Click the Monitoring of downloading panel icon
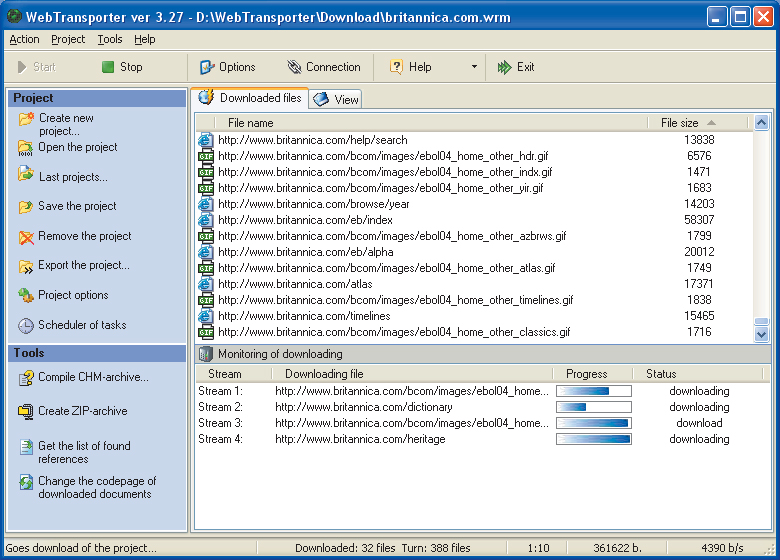Viewport: 780px width, 560px height. (x=205, y=354)
